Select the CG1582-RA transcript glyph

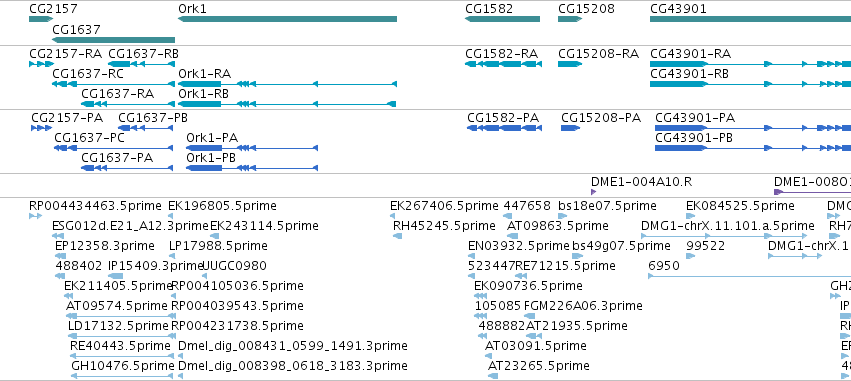pos(503,64)
